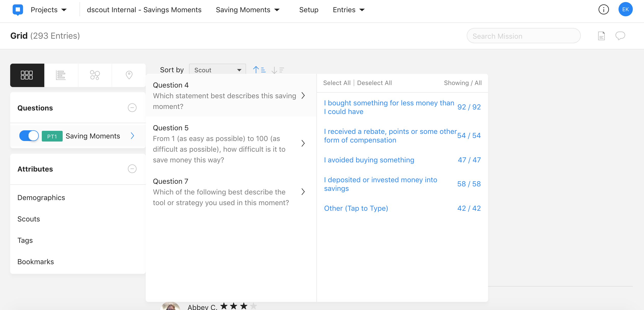
Task: Sort descending with the down-arrow icon
Action: (x=277, y=70)
